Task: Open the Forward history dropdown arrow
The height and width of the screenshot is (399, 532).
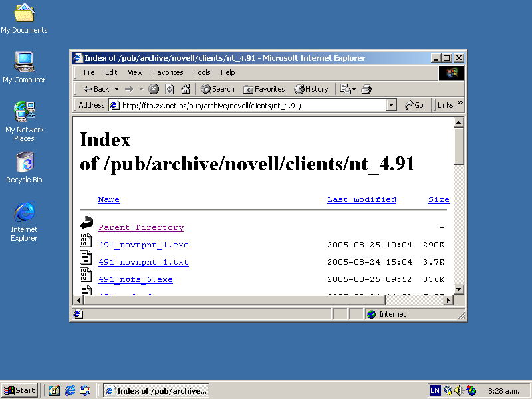Action: tap(141, 89)
